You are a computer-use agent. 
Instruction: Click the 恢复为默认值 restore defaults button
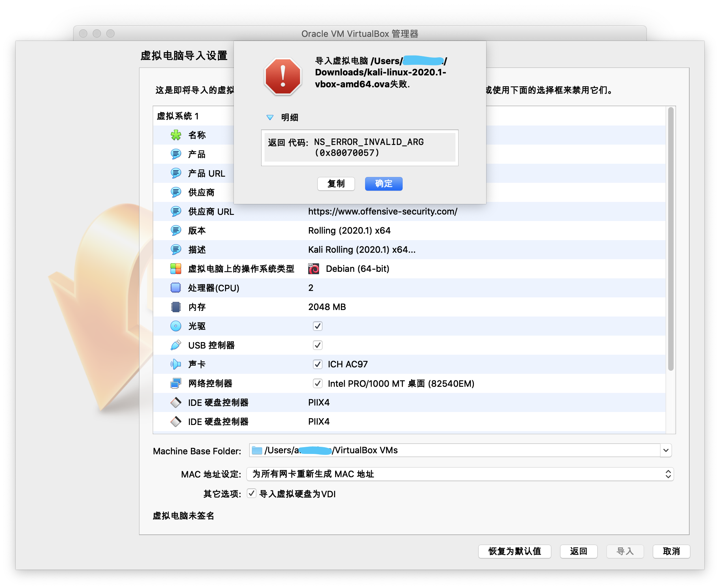click(515, 551)
